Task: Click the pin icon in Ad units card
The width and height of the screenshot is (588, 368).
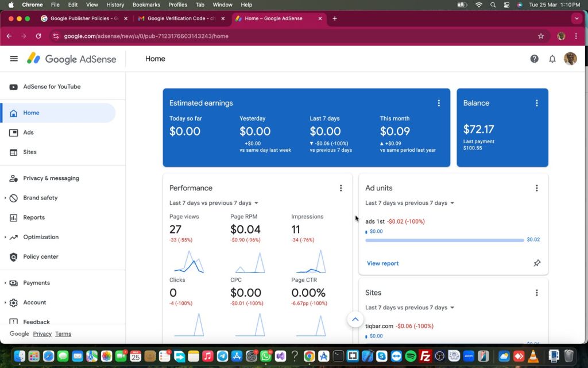Action: pos(537,263)
